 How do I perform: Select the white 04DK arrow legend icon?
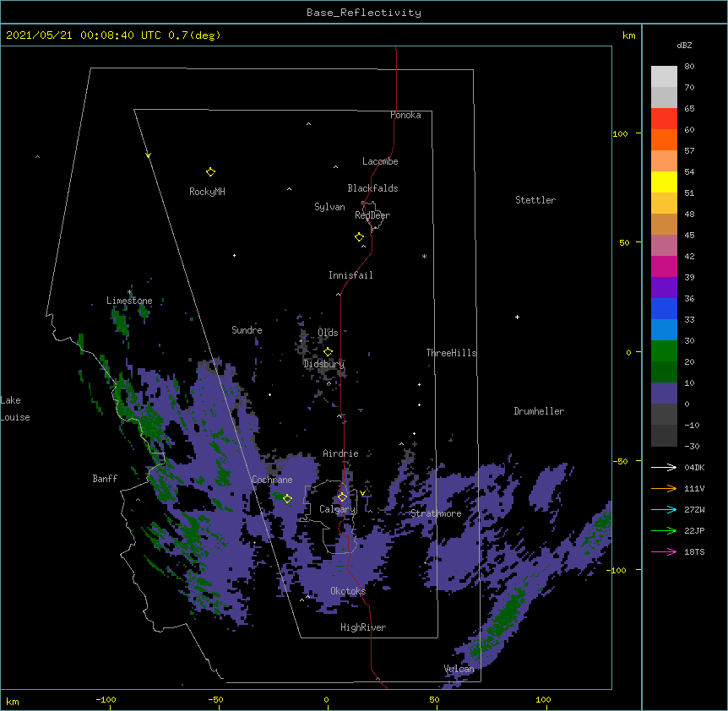pyautogui.click(x=664, y=467)
